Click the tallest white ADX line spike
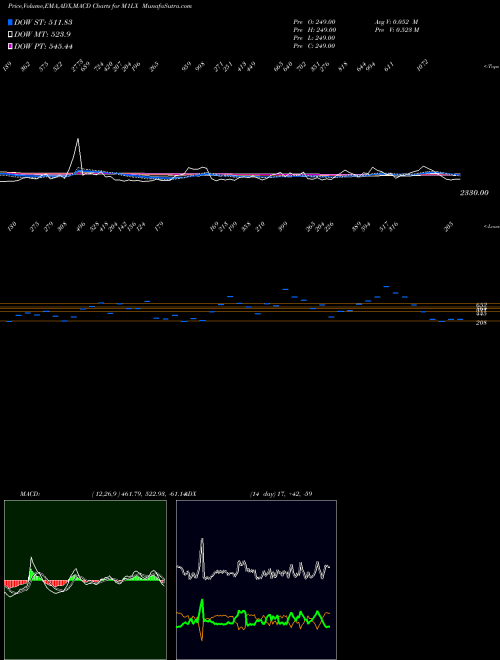Image resolution: width=500 pixels, height=660 pixels. pyautogui.click(x=202, y=540)
